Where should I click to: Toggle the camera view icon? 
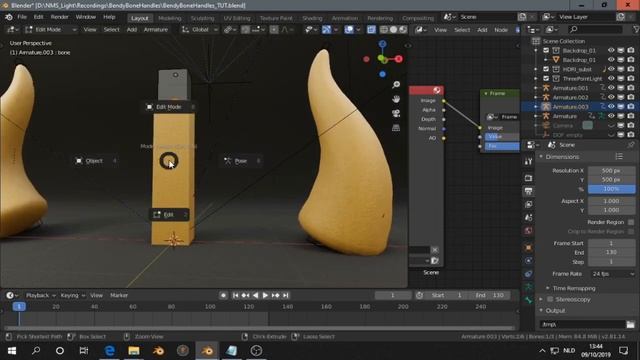396,113
